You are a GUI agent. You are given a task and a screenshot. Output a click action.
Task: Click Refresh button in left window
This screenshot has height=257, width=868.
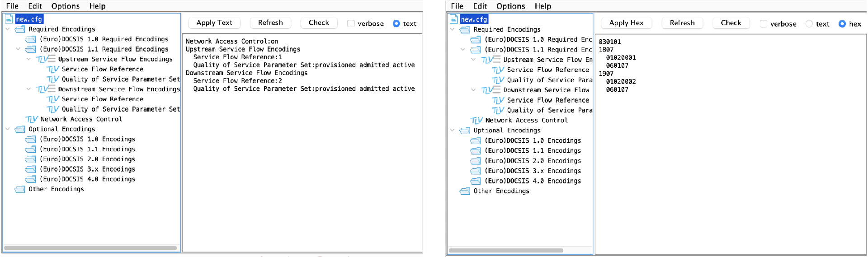270,23
